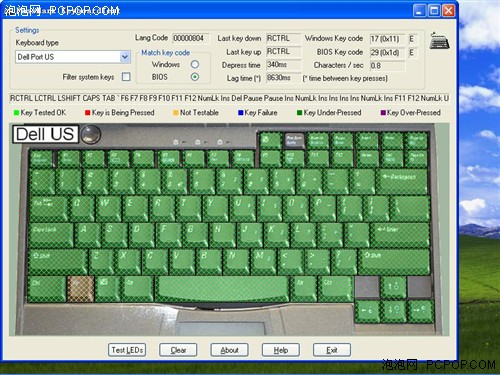Screen dimensions: 500x375
Task: Click the Test LEDs button
Action: [x=127, y=350]
